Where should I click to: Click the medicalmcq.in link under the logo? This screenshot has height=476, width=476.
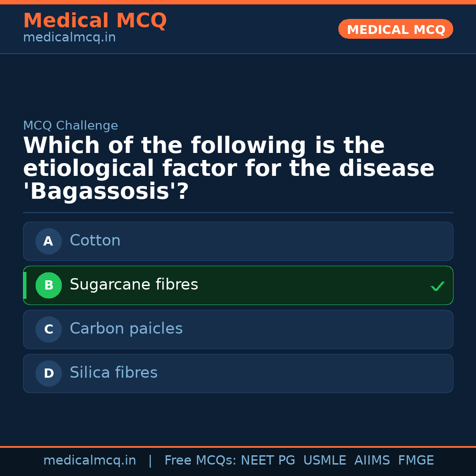69,37
